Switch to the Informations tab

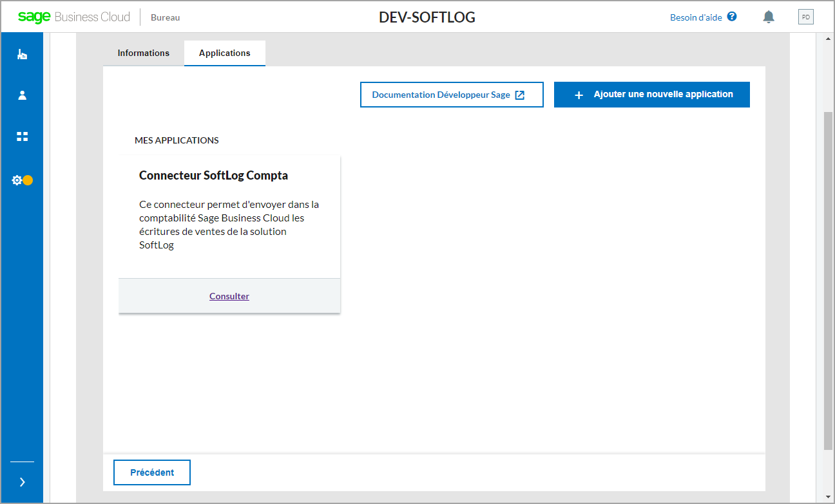144,53
